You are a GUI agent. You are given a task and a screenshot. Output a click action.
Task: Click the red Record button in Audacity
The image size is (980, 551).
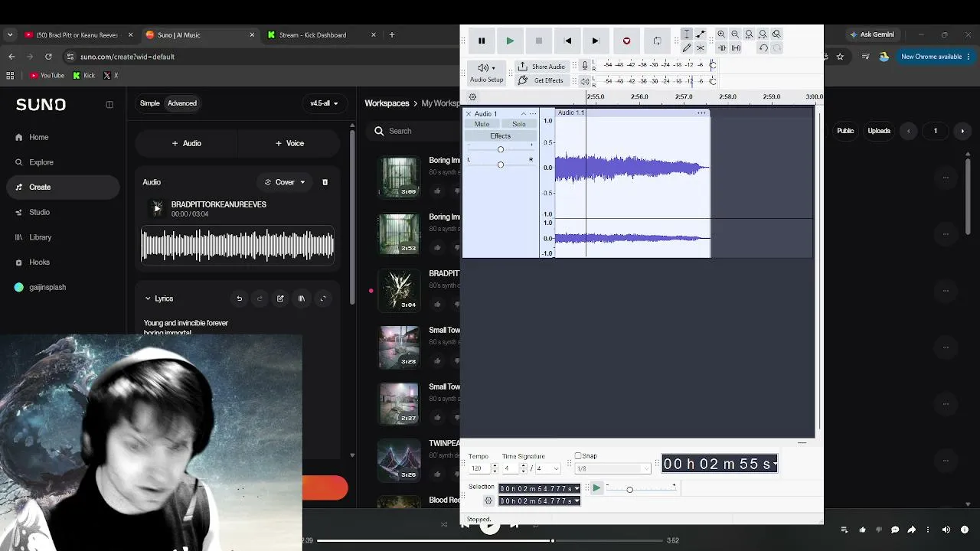(x=626, y=41)
